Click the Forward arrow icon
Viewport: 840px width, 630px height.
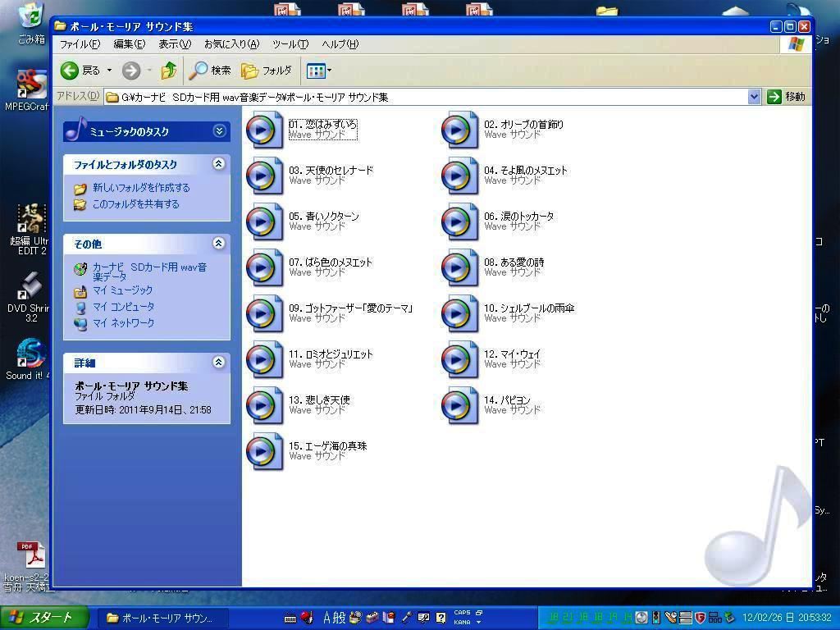[x=130, y=71]
